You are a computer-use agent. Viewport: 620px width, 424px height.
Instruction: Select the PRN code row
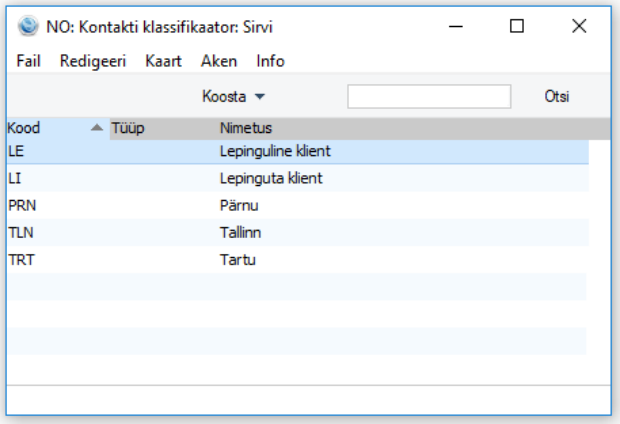coord(298,206)
